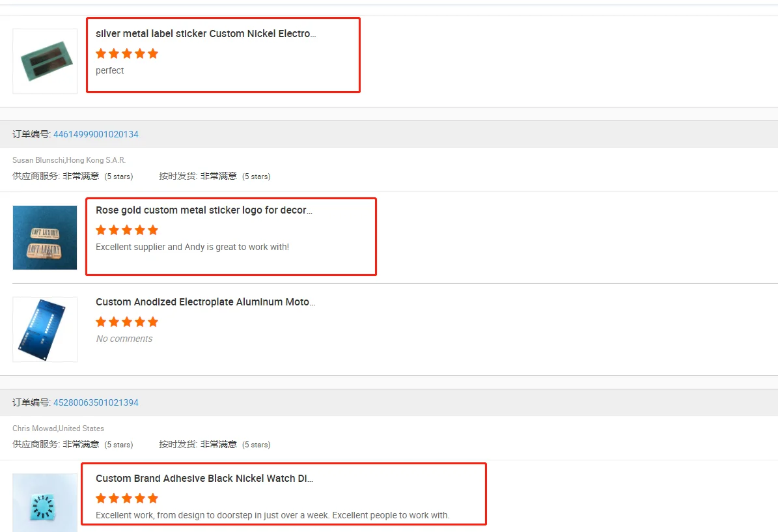Click the 'No comments' text
This screenshot has width=778, height=532.
point(124,339)
